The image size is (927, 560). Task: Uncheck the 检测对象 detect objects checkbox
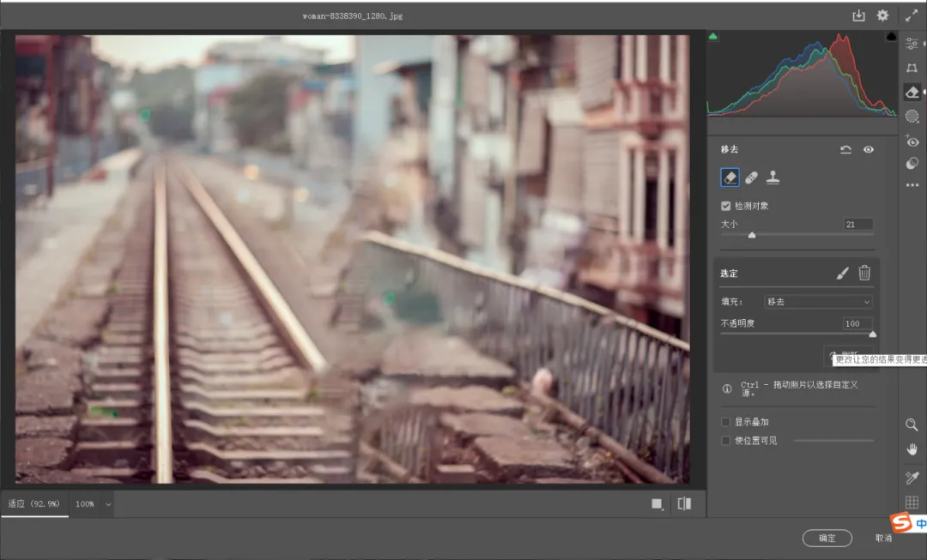tap(726, 206)
